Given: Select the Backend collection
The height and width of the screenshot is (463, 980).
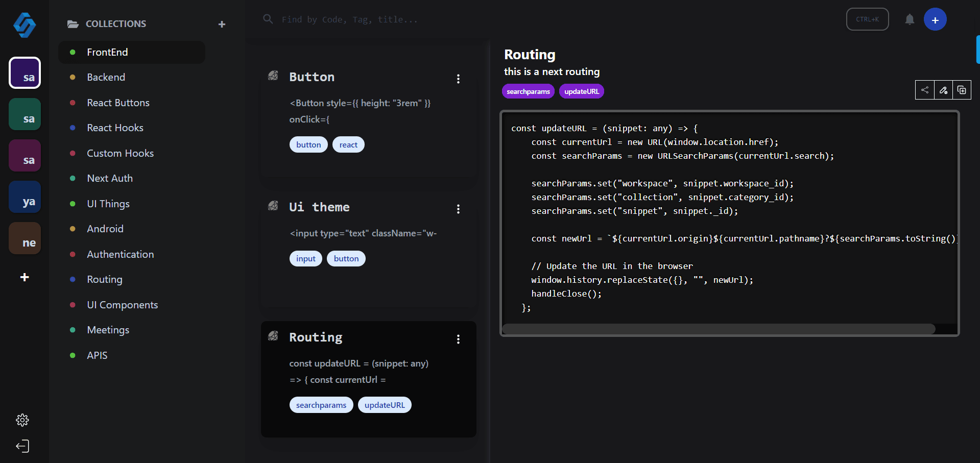Looking at the screenshot, I should 106,77.
